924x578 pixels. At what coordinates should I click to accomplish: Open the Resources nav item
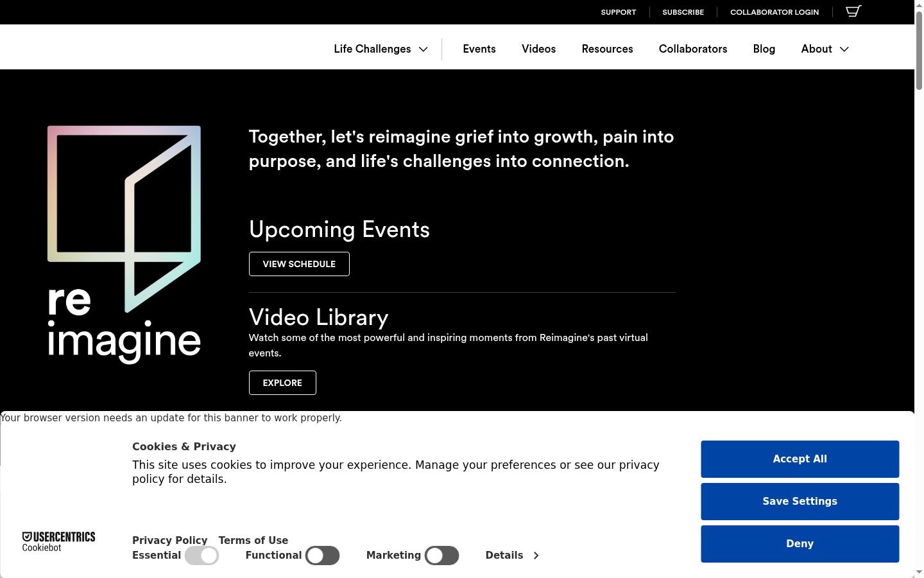(607, 49)
